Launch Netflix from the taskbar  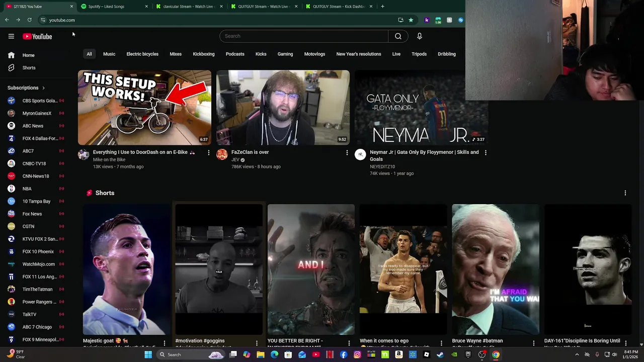tap(330, 355)
